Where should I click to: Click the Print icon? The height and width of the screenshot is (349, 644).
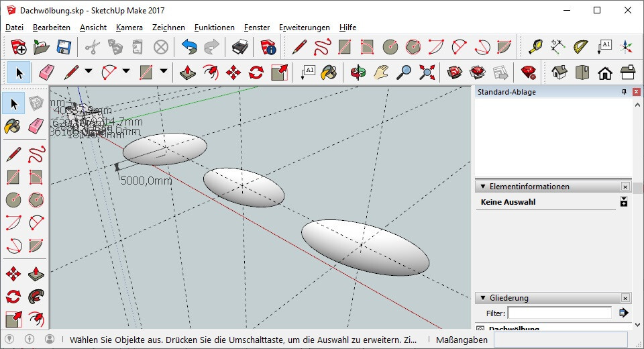239,47
